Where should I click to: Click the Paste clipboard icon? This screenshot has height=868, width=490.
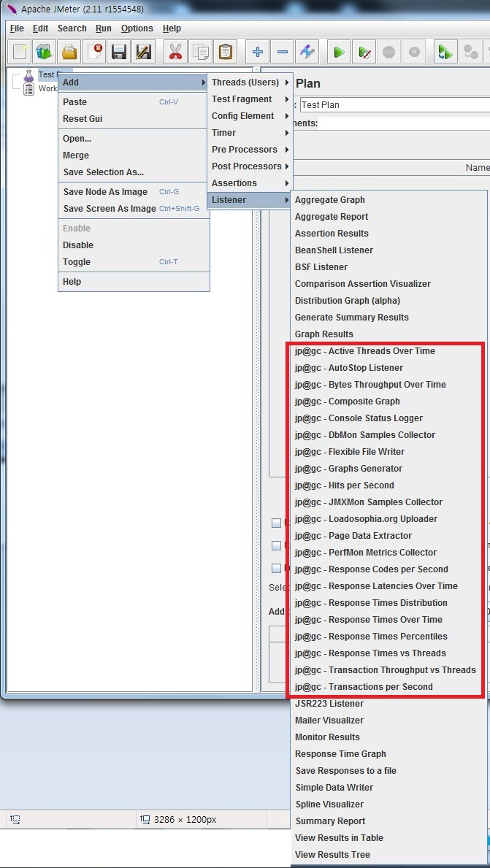pos(225,52)
